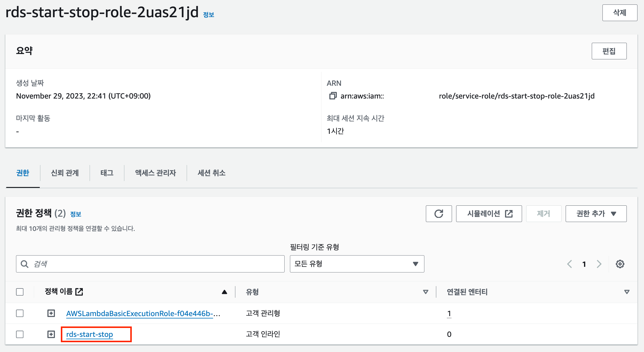Click the refresh policies icon button

pos(439,214)
